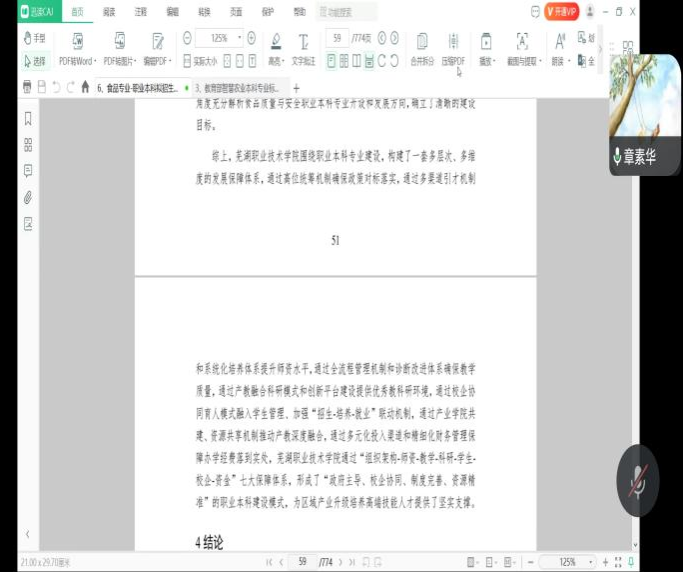
Task: Open the attachments paperclip panel
Action: point(28,197)
